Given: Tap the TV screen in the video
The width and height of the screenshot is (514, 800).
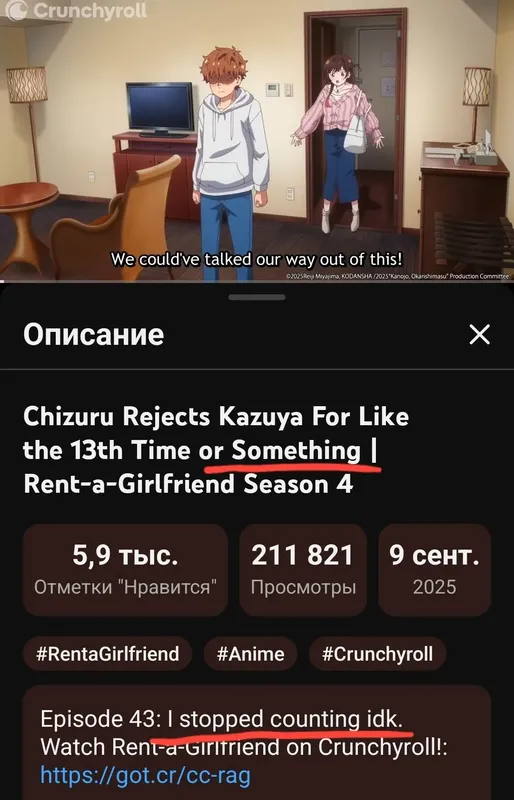Looking at the screenshot, I should [160, 108].
